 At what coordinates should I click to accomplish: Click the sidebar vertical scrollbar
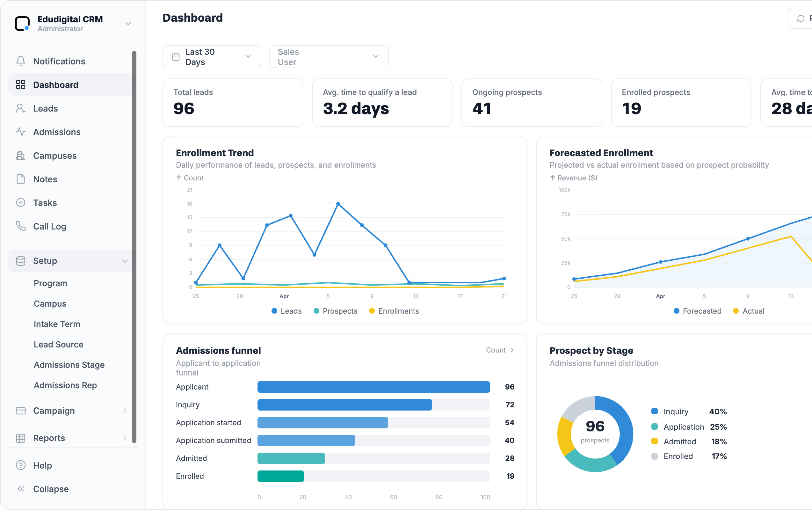[x=134, y=247]
